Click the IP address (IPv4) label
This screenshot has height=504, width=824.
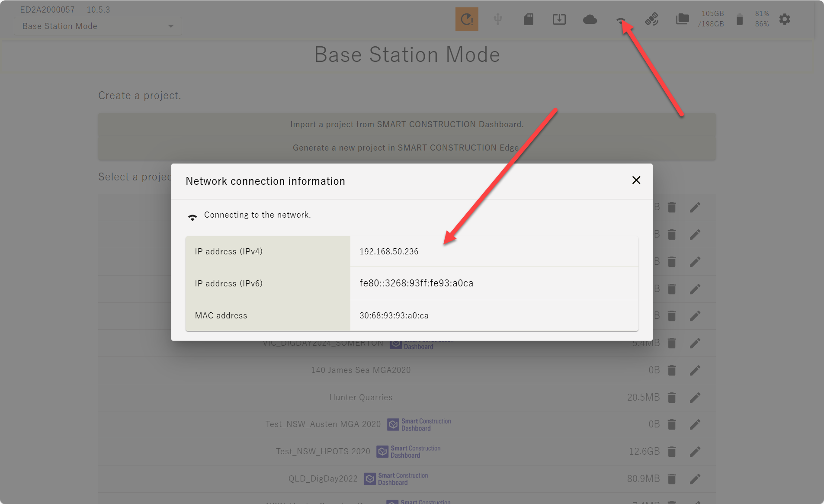pyautogui.click(x=228, y=252)
